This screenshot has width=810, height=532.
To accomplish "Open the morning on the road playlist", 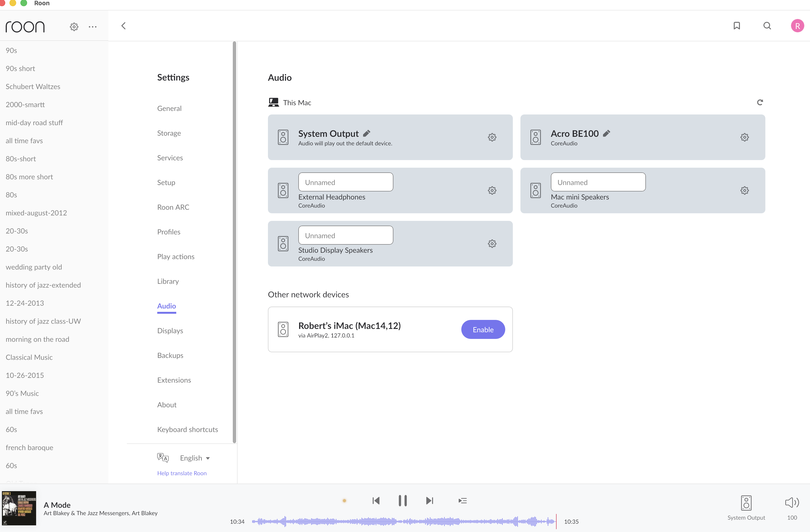I will click(x=38, y=339).
